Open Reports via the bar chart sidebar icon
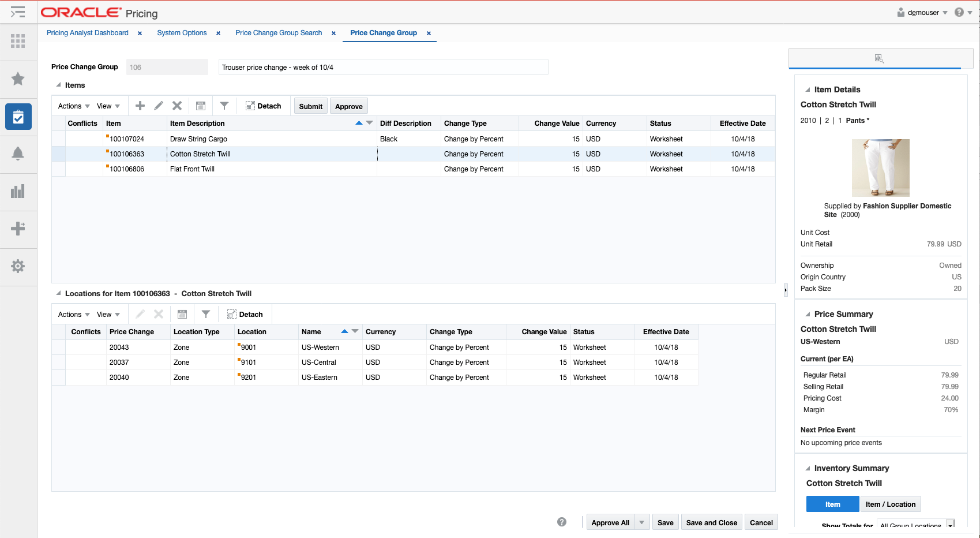This screenshot has height=538, width=980. pos(18,192)
